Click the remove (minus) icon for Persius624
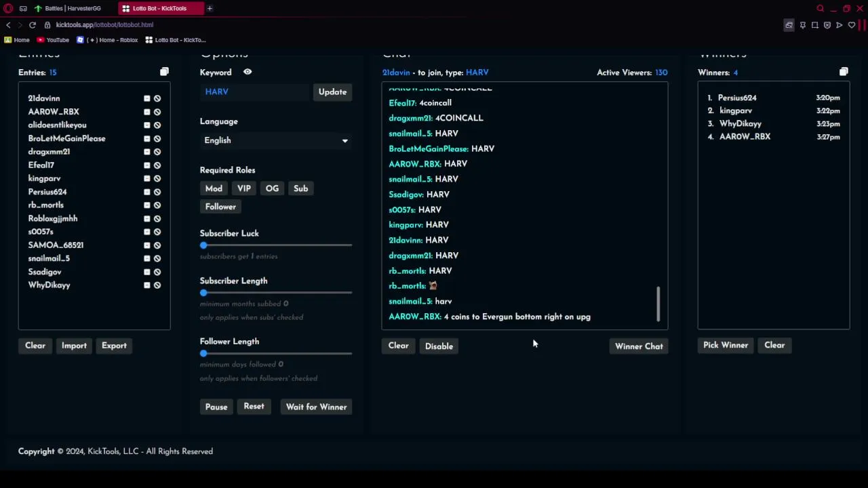Image resolution: width=868 pixels, height=488 pixels. pos(146,192)
